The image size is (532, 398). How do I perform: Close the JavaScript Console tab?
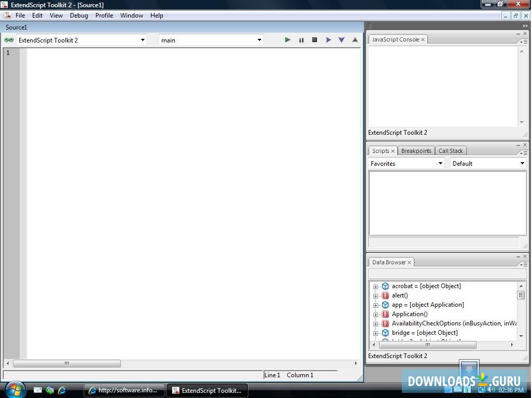point(423,40)
